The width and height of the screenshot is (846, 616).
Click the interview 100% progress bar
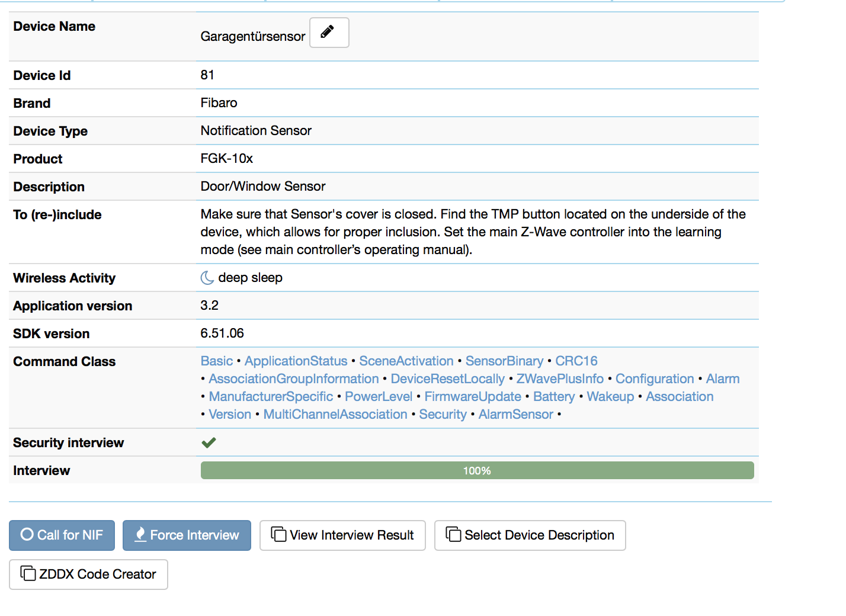[x=477, y=471]
